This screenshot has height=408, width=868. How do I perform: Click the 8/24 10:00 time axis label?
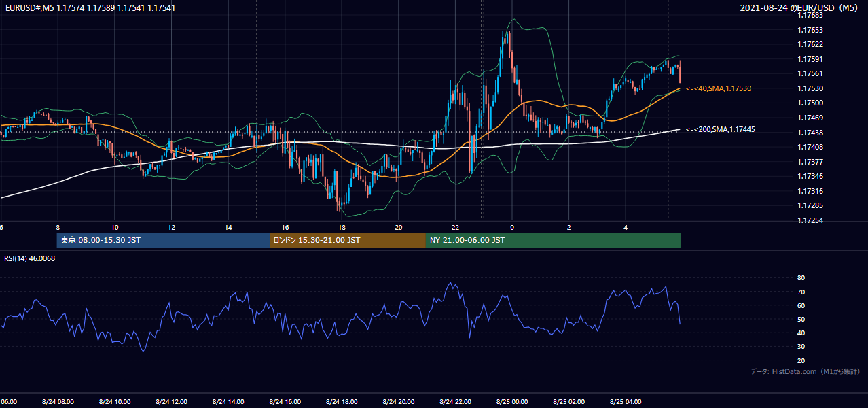click(x=115, y=402)
